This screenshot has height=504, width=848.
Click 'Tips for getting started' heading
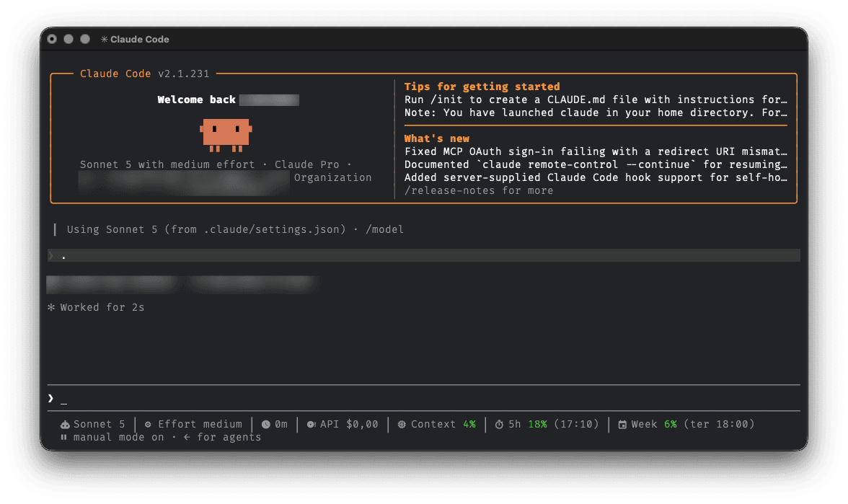(x=482, y=87)
